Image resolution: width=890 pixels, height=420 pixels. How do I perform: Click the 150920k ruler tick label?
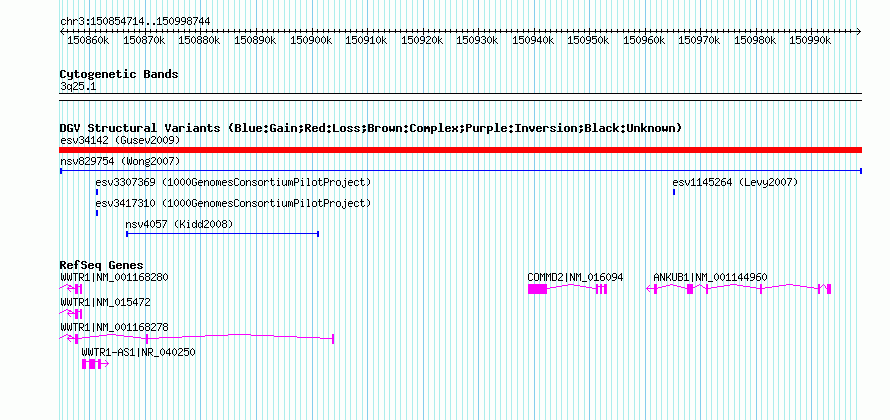tap(422, 40)
